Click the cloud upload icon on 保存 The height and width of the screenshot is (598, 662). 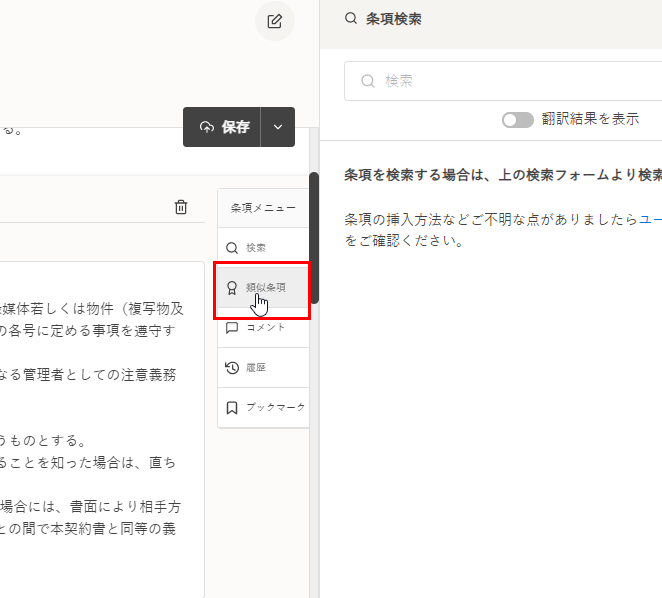coord(207,127)
